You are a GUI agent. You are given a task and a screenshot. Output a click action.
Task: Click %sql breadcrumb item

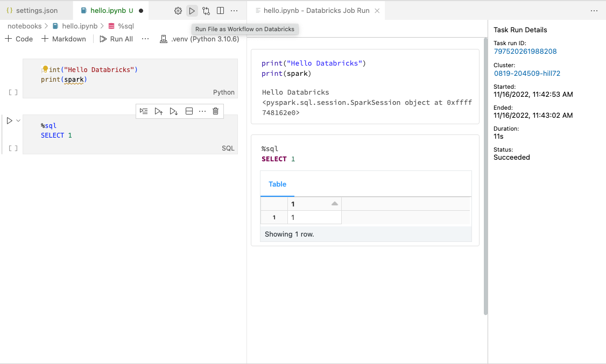pyautogui.click(x=121, y=26)
